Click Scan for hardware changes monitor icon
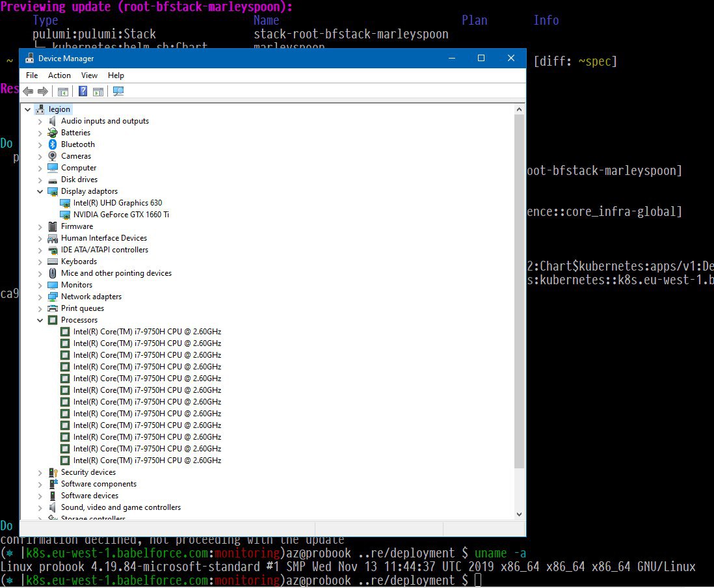This screenshot has width=714, height=588. click(x=118, y=92)
